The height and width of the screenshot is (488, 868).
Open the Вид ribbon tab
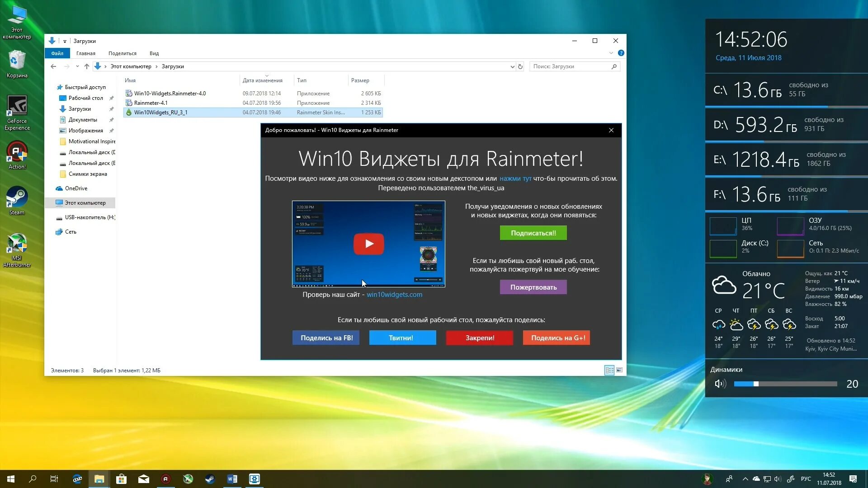154,53
